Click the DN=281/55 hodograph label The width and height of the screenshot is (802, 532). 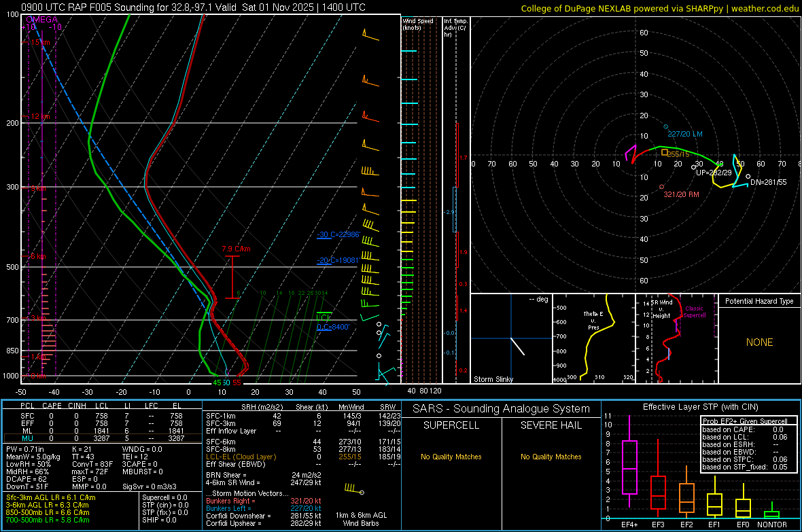768,182
